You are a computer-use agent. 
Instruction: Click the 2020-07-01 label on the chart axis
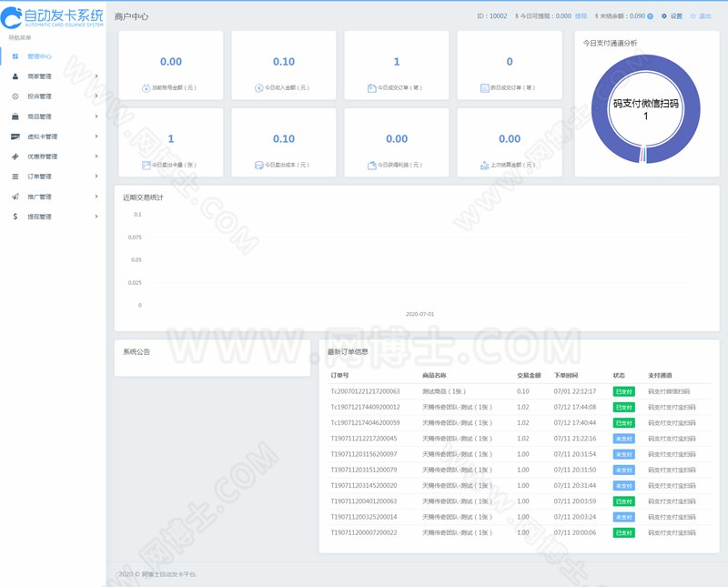point(420,314)
